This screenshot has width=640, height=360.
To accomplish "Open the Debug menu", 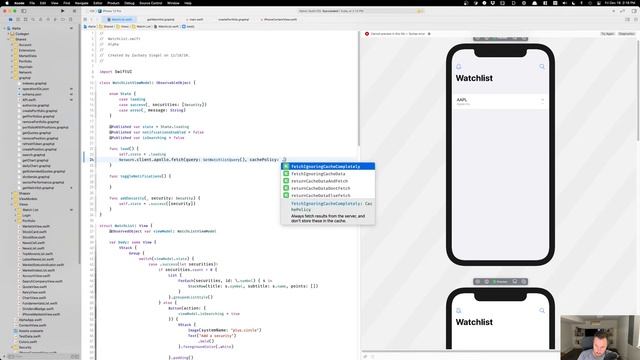I will (129, 3).
